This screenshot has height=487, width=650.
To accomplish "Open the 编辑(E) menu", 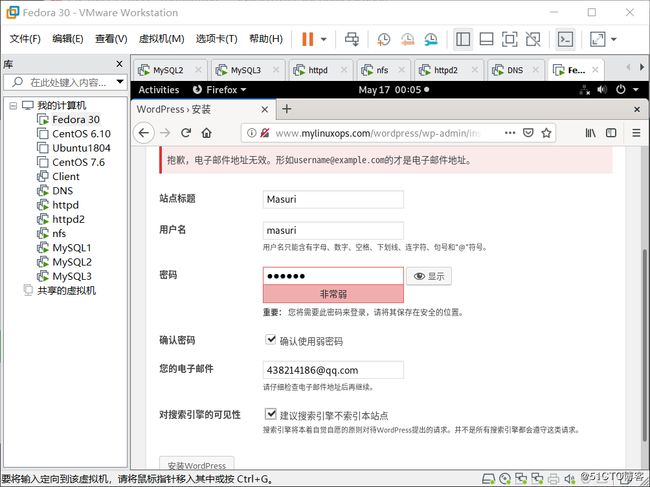I will tap(68, 39).
